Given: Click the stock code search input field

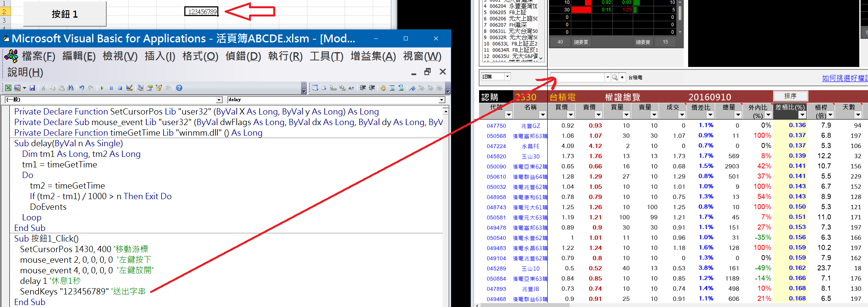Looking at the screenshot, I should click(x=577, y=77).
